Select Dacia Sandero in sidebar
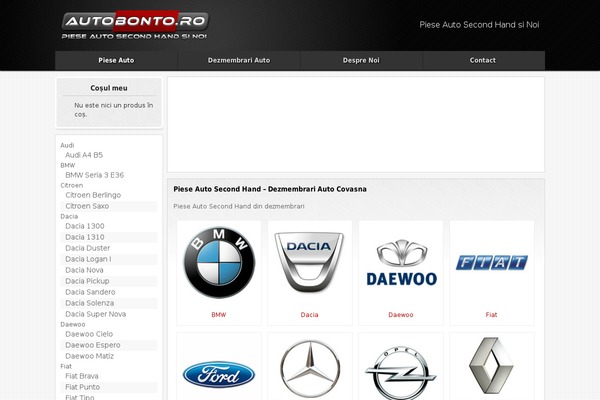The width and height of the screenshot is (600, 400). [90, 292]
